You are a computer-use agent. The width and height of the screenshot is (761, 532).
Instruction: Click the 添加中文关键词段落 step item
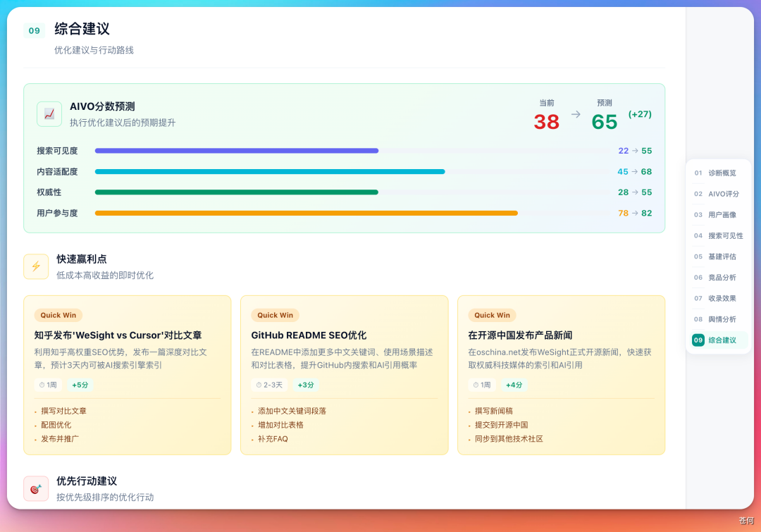292,411
